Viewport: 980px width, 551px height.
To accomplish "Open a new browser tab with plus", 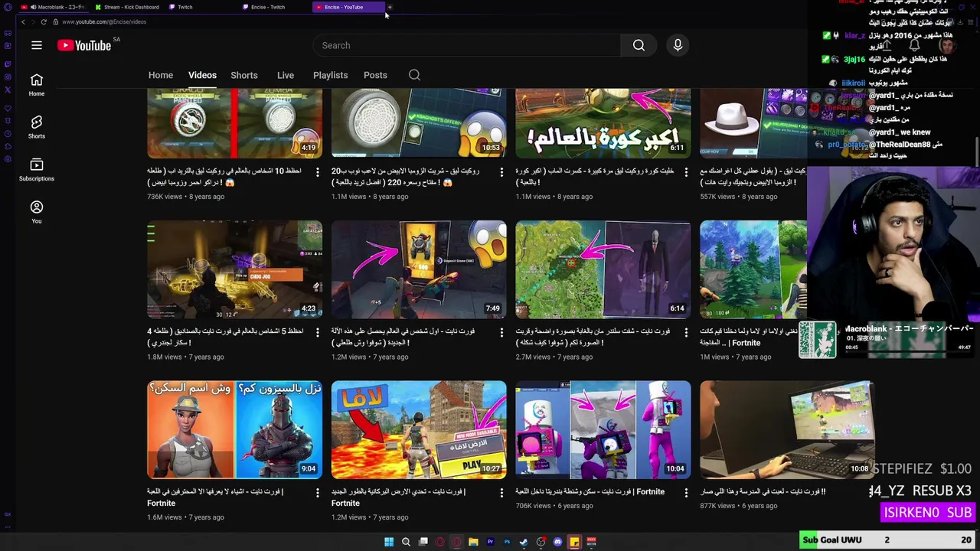I will point(389,7).
